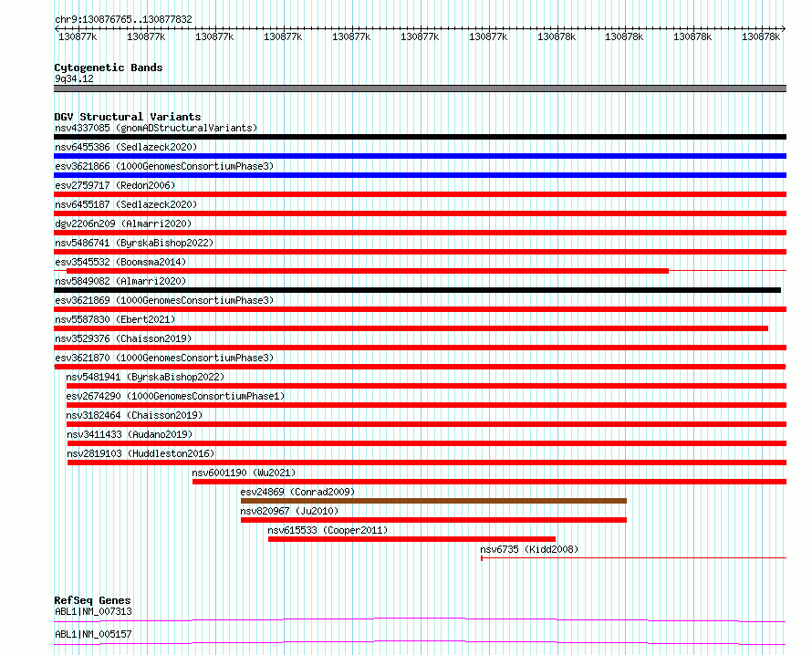Select the nsv615533 Cooper2011 red bar
Screen dimensions: 812x655
411,539
